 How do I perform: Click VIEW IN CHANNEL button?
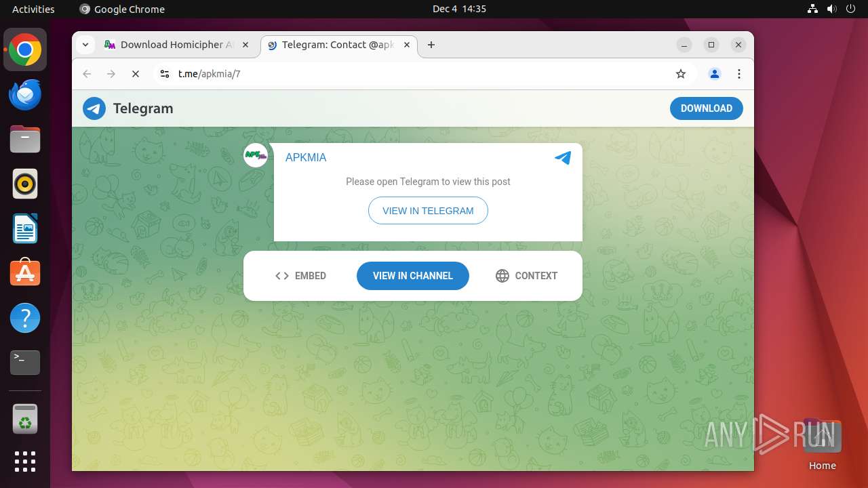412,276
